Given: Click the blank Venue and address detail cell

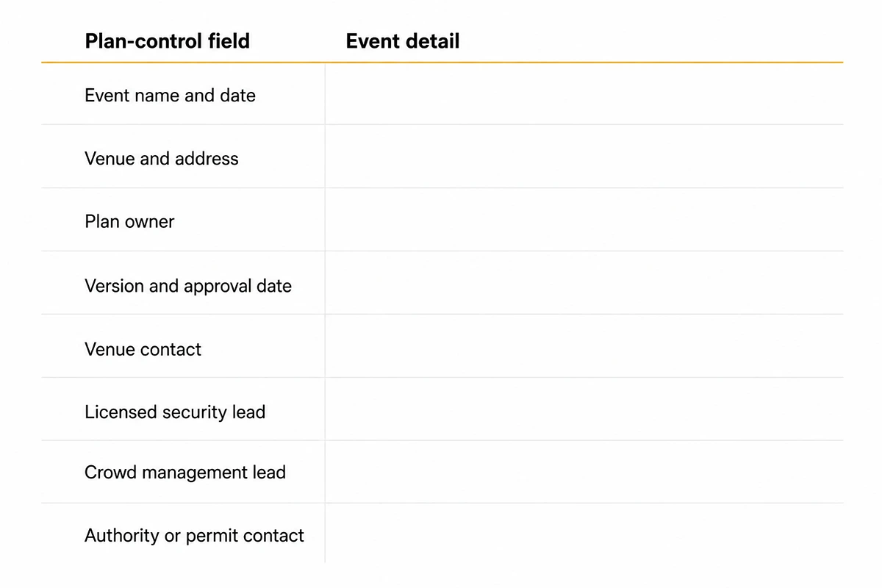Looking at the screenshot, I should pyautogui.click(x=584, y=157).
